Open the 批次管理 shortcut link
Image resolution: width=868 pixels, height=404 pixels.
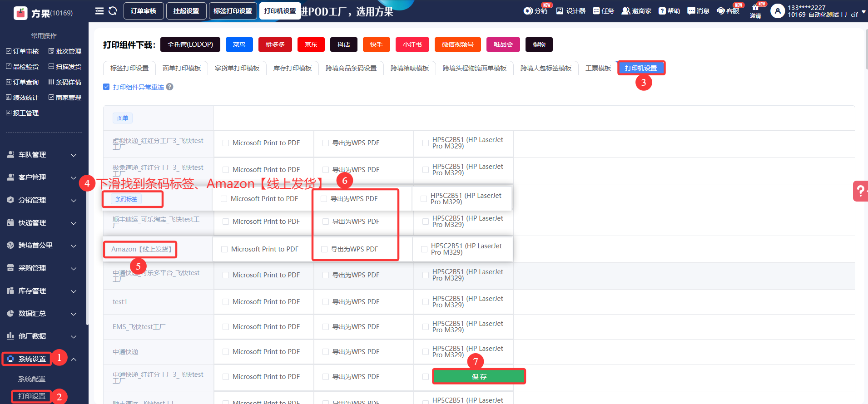[x=65, y=51]
